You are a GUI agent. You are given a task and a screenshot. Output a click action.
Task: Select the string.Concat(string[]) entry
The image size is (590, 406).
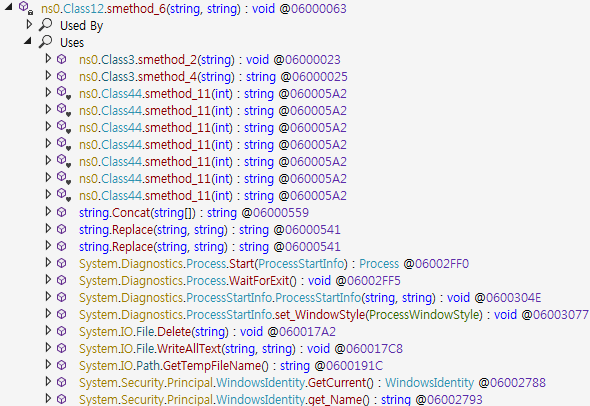coord(194,213)
